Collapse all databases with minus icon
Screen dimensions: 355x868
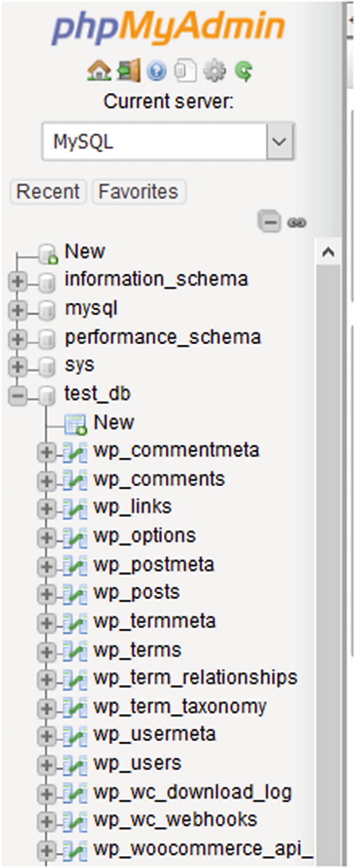pos(270,222)
